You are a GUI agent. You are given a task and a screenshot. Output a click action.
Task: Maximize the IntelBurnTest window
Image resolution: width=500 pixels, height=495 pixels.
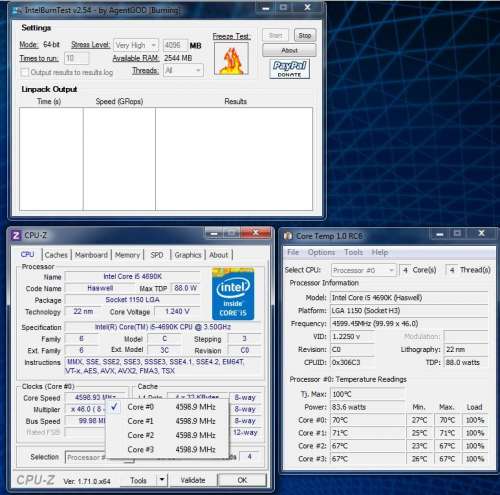(283, 7)
